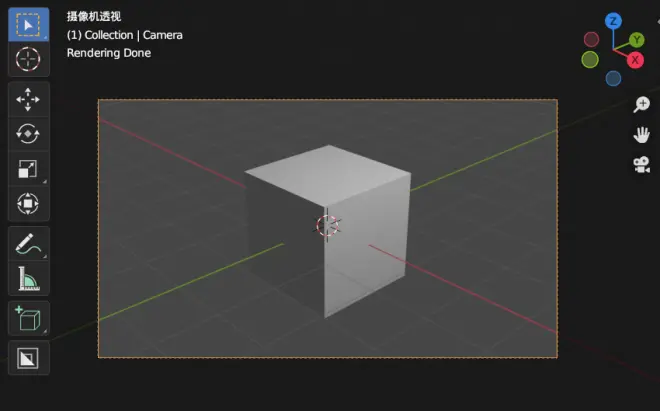This screenshot has height=411, width=660.
Task: Click the 3D cursor on the cube
Action: point(327,226)
